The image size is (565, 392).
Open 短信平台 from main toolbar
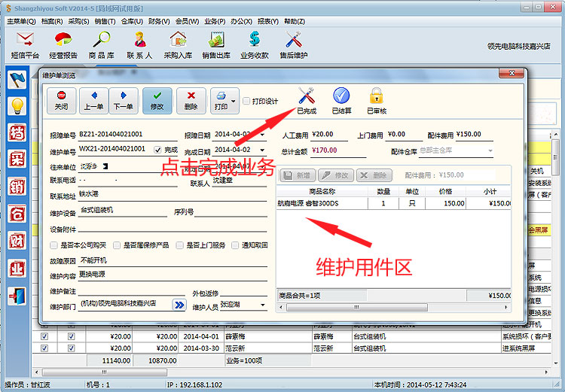(x=25, y=44)
